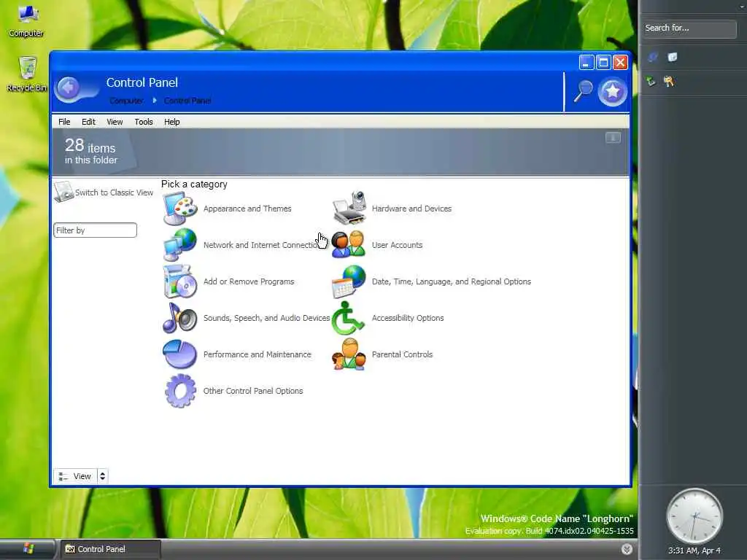
Task: Open the View dropdown arrows
Action: [102, 475]
